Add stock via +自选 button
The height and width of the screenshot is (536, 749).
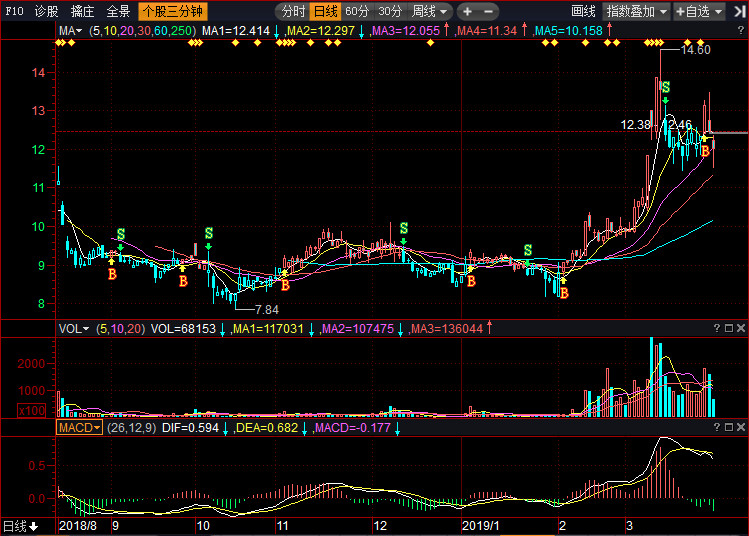point(698,11)
